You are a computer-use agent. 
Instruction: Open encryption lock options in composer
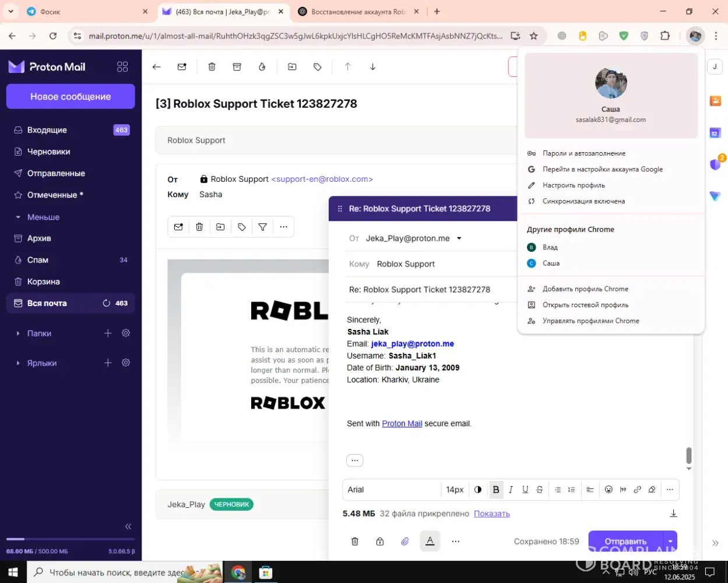click(380, 542)
